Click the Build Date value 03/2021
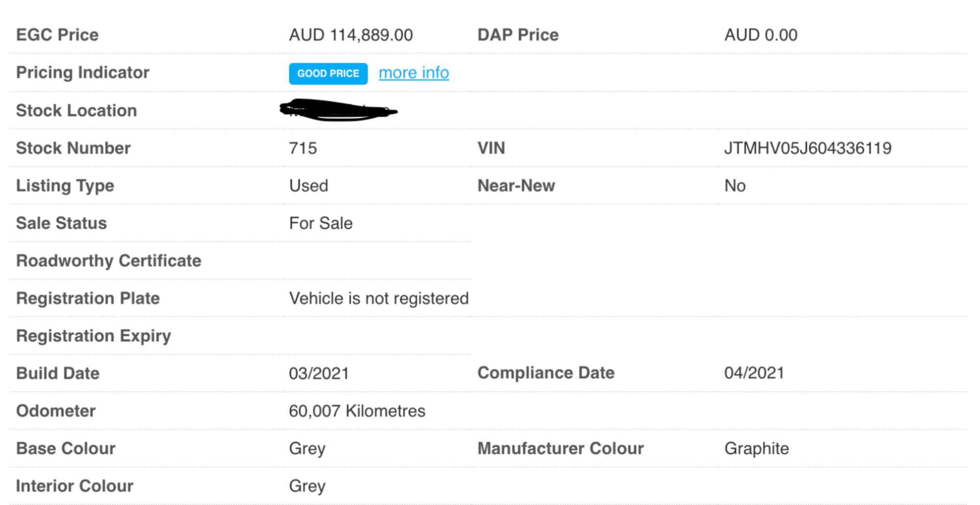 coord(318,373)
